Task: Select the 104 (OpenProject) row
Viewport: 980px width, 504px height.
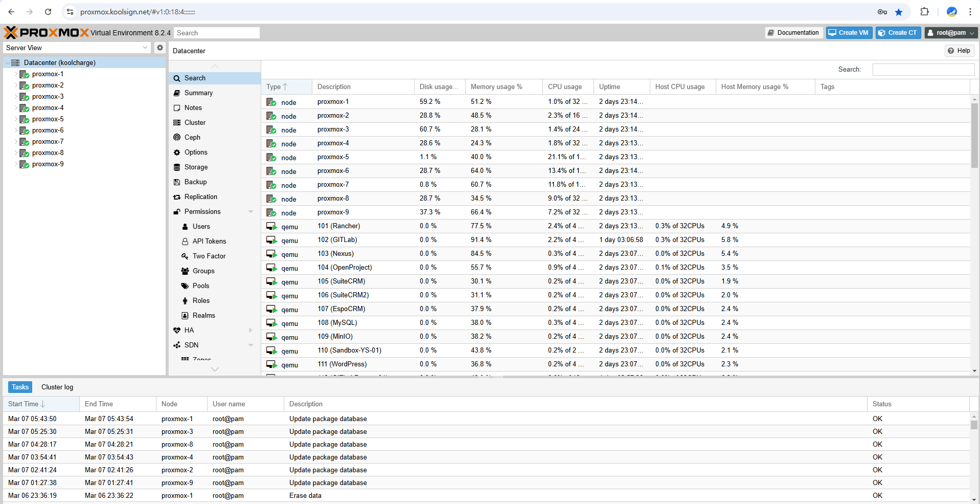Action: pyautogui.click(x=616, y=268)
